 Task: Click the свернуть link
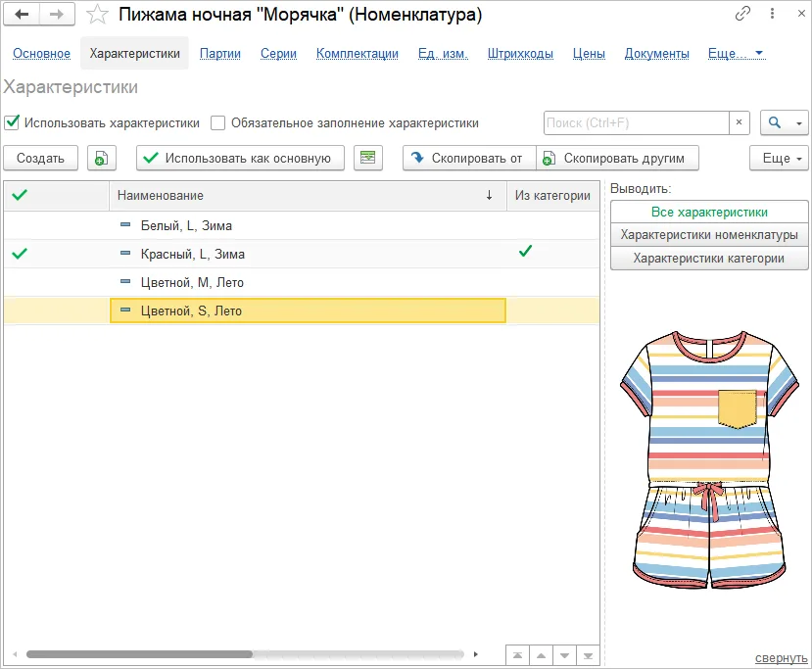[x=781, y=658]
